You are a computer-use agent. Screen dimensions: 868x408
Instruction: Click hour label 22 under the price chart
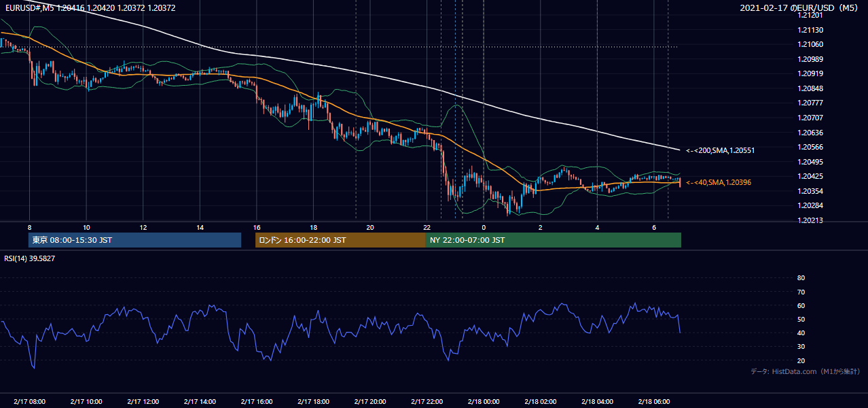click(427, 226)
